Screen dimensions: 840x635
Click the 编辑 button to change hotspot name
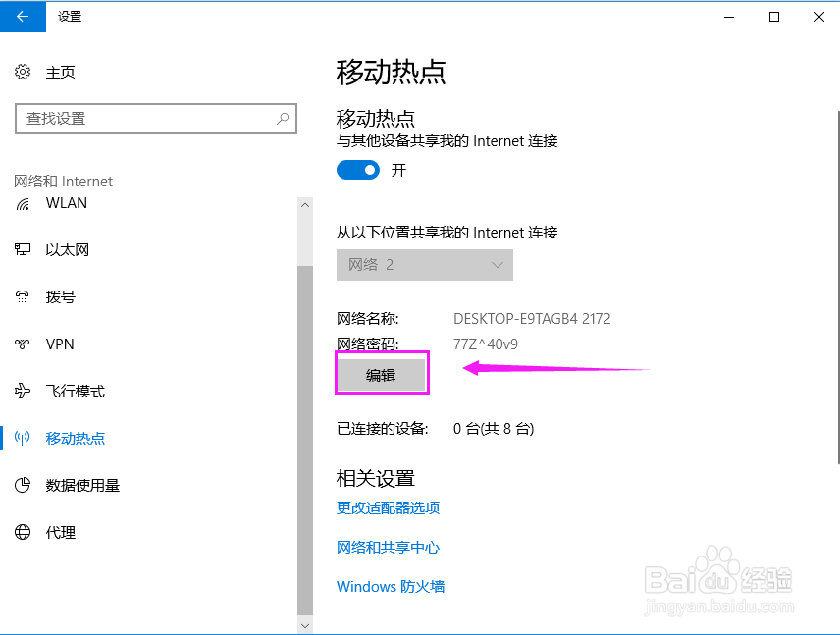[x=382, y=373]
